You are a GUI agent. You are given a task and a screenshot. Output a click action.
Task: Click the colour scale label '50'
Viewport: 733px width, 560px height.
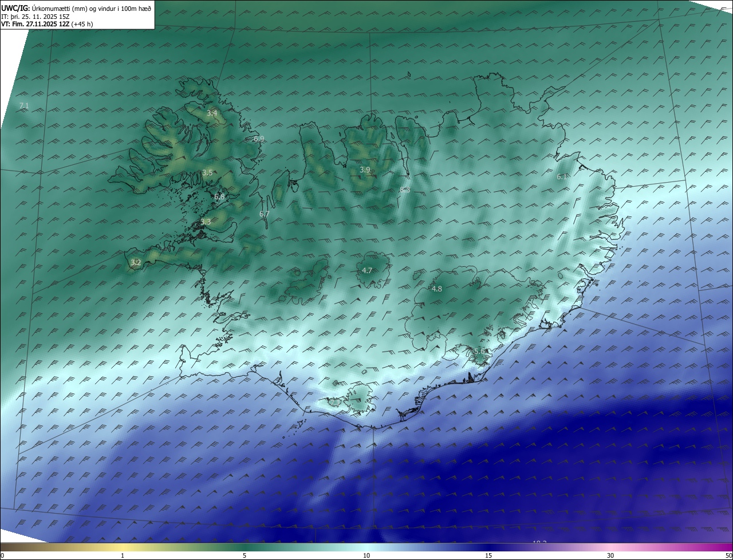coord(728,555)
